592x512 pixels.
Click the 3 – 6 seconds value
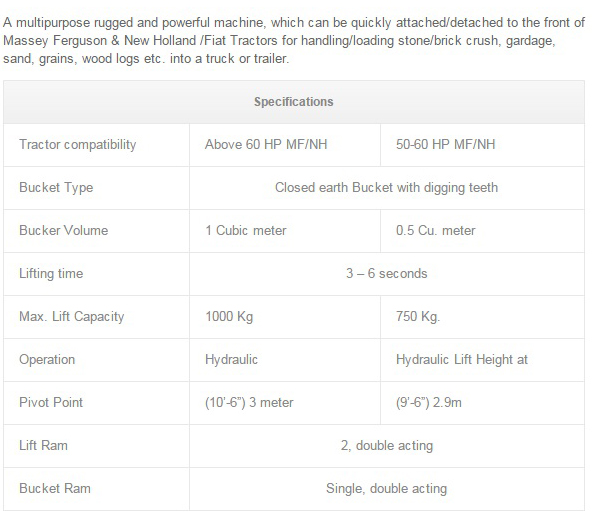387,273
